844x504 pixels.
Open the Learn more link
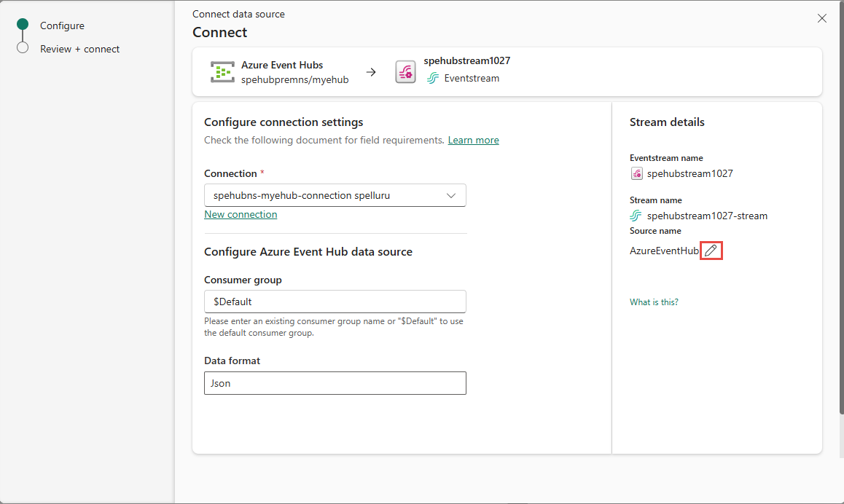coord(473,140)
